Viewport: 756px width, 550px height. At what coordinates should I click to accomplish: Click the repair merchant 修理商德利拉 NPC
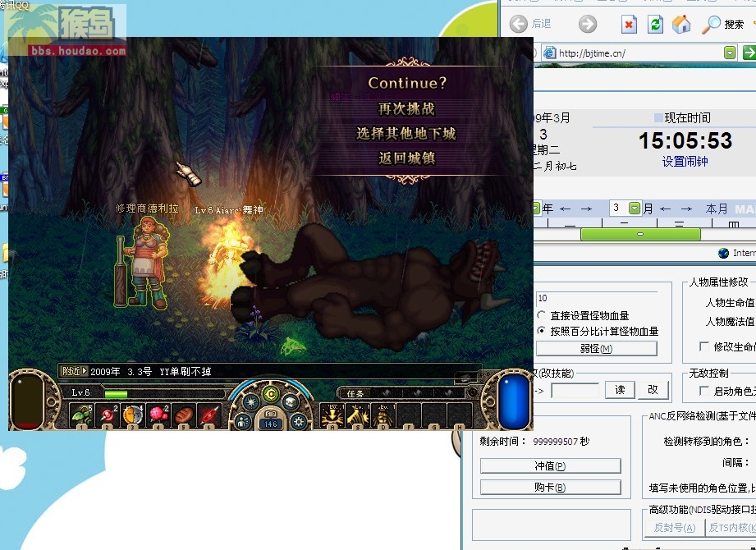tap(143, 261)
